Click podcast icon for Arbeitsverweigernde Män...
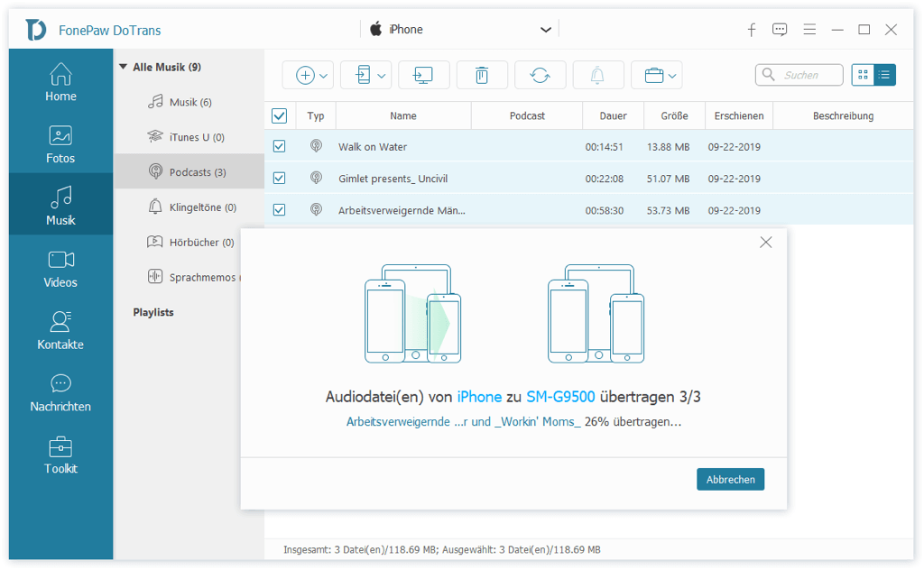This screenshot has width=924, height=570. tap(317, 209)
